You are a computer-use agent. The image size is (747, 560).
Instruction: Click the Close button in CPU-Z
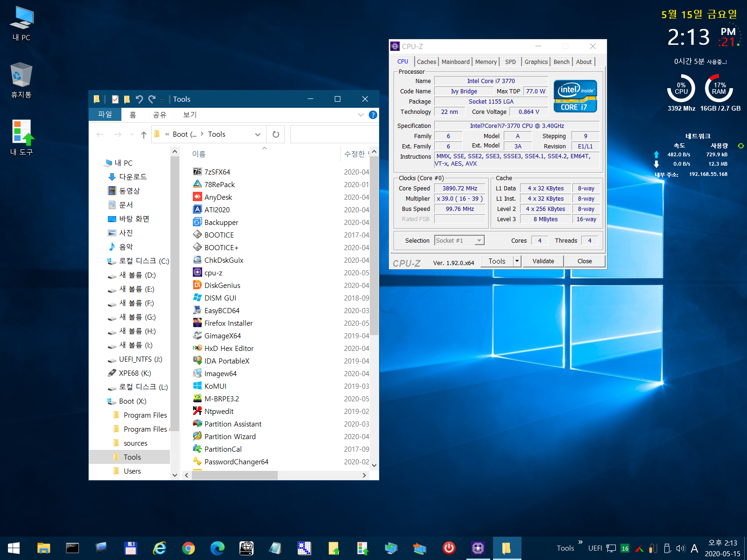585,261
